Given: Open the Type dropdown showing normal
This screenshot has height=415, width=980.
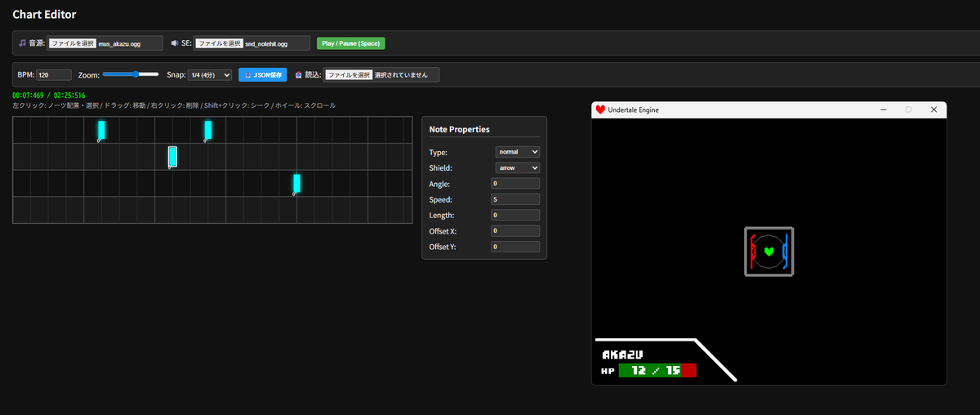Looking at the screenshot, I should [518, 152].
